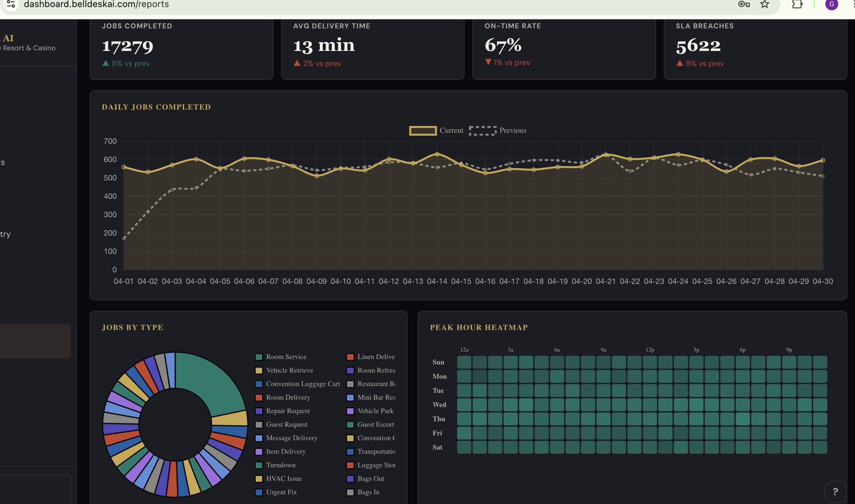Toggle Repair Request legend entry
The height and width of the screenshot is (504, 855).
pyautogui.click(x=282, y=411)
